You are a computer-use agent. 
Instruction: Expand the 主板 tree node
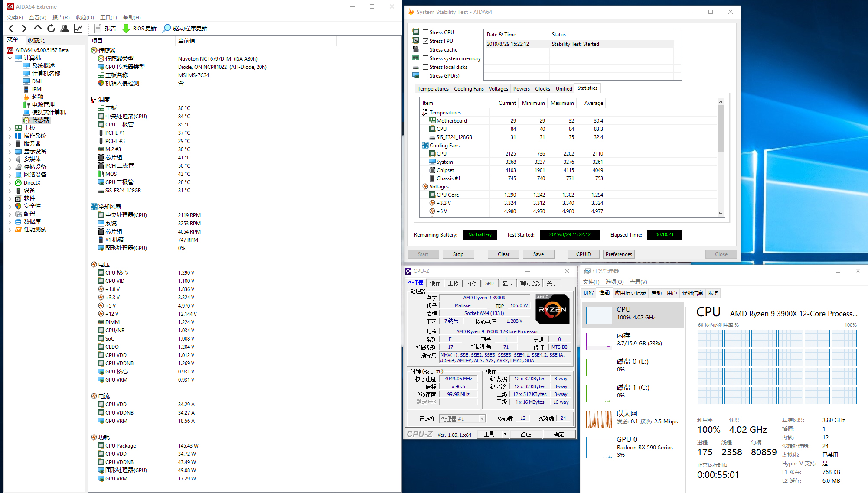click(x=10, y=128)
